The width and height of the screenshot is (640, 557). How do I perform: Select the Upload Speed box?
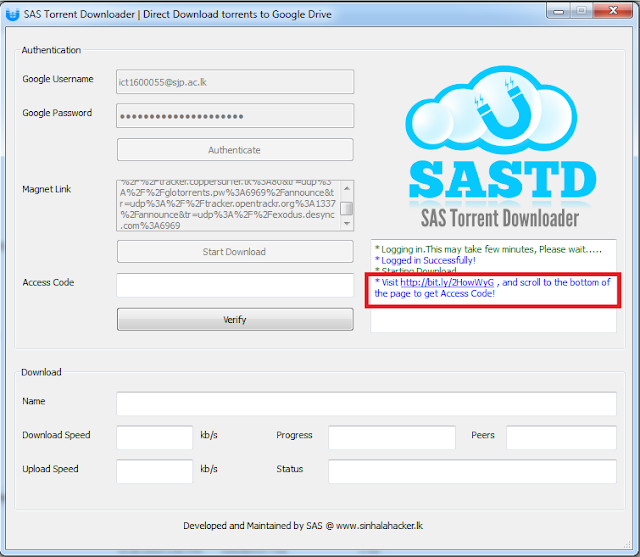pos(154,471)
